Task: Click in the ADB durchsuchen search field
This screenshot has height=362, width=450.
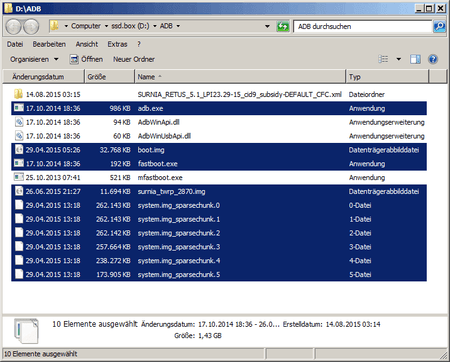Action: click(x=362, y=26)
